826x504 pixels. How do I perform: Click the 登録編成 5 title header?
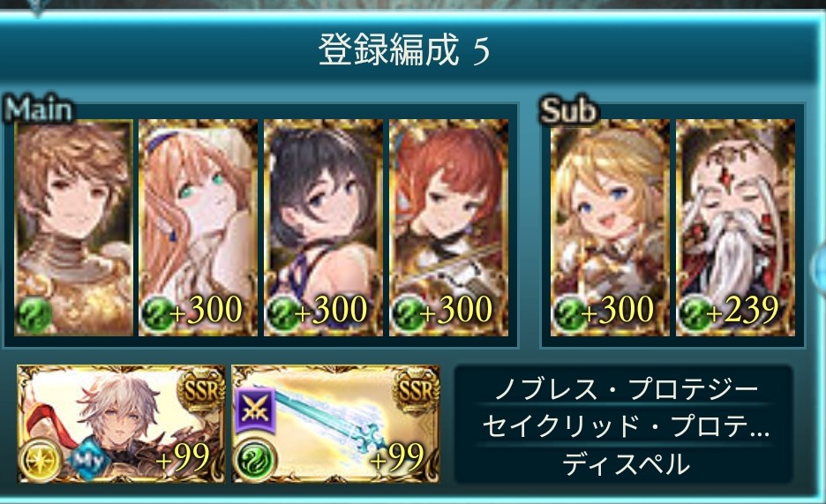[x=404, y=50]
